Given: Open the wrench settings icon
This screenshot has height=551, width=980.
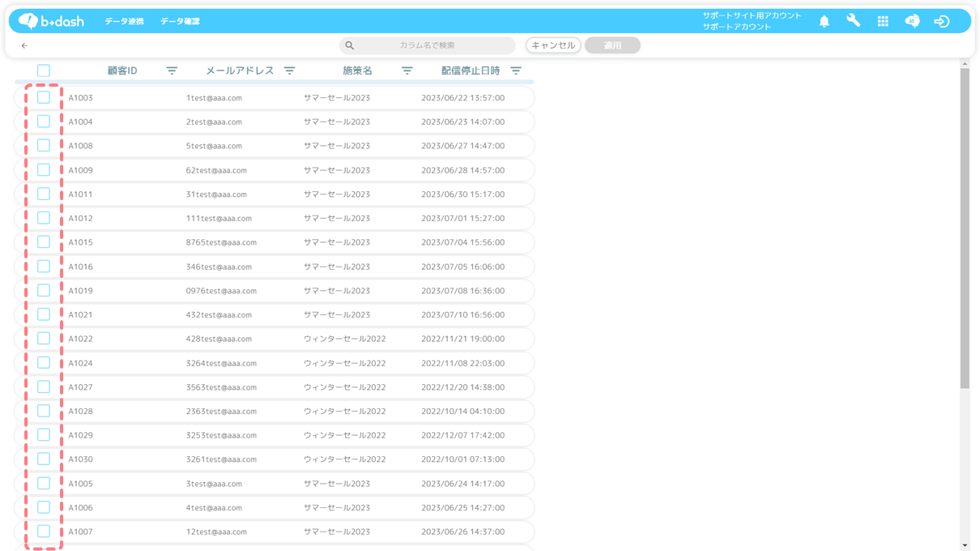Looking at the screenshot, I should tap(853, 21).
